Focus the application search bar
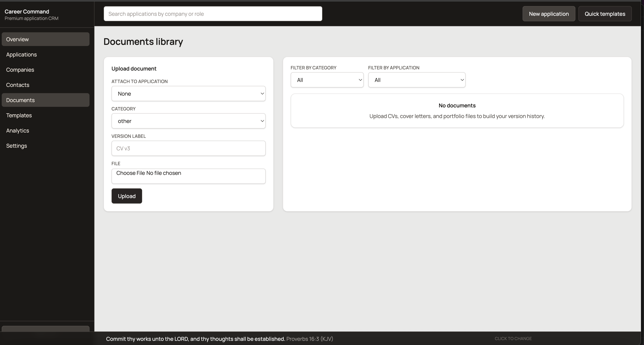 (x=213, y=14)
